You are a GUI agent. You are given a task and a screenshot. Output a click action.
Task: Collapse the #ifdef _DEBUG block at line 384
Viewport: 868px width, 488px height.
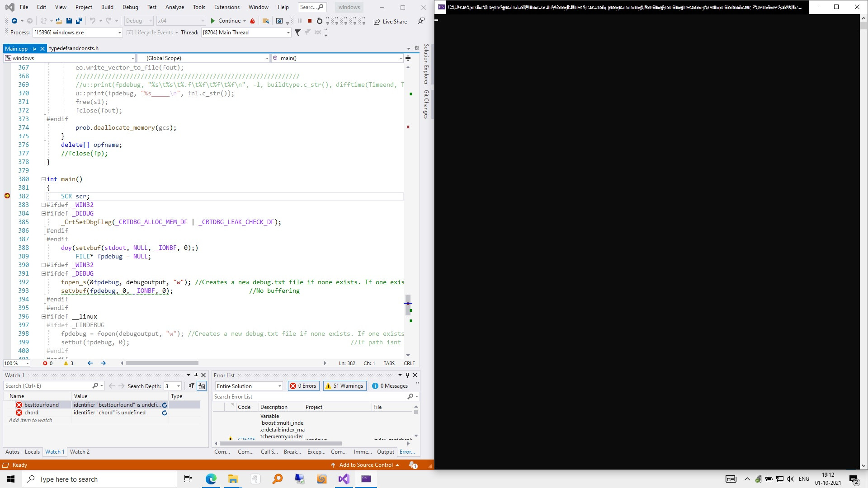pyautogui.click(x=44, y=213)
